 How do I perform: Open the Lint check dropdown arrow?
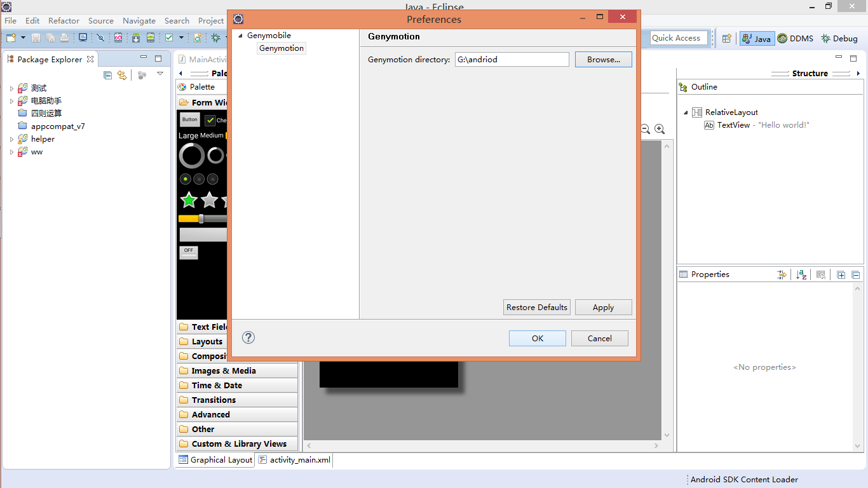coord(181,38)
